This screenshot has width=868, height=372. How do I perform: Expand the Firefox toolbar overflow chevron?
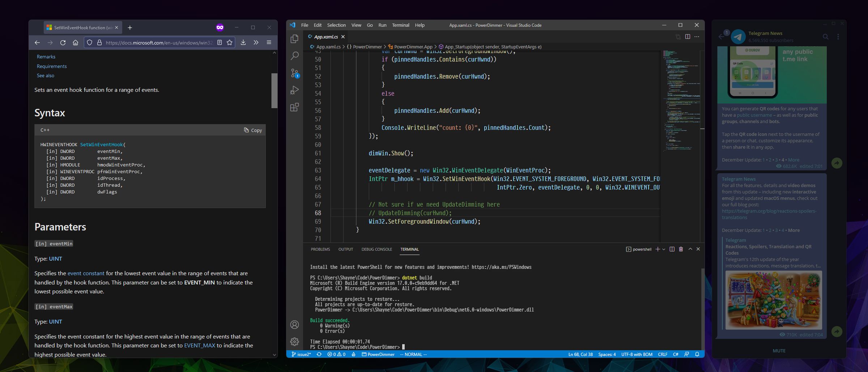(x=256, y=43)
